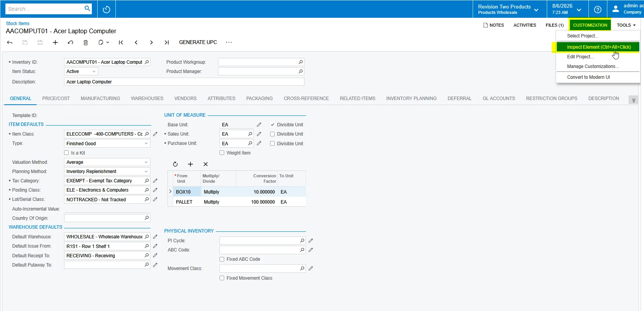Expand the Valuation Method dropdown

(x=107, y=162)
